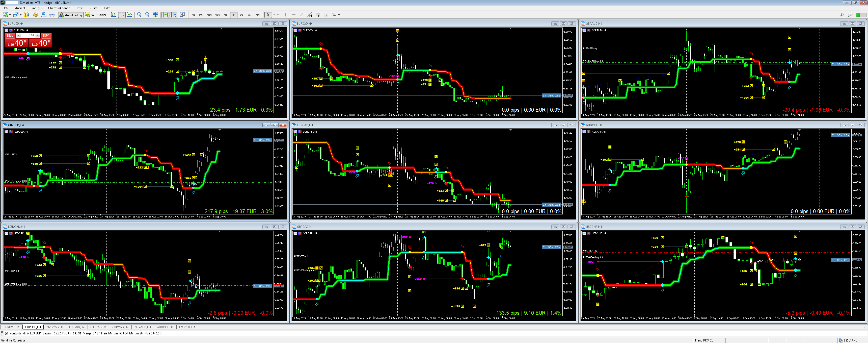Image resolution: width=868 pixels, height=343 pixels.
Task: Open the chart template save icon
Action: [183, 15]
